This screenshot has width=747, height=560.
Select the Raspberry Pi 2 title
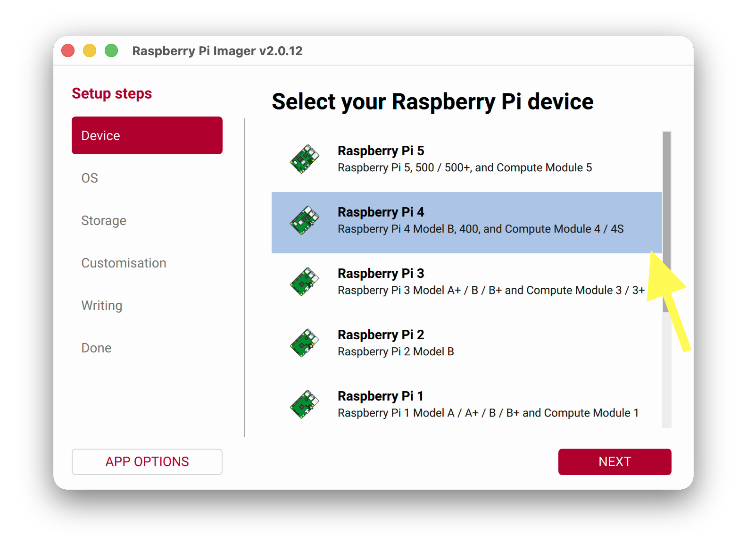coord(381,335)
